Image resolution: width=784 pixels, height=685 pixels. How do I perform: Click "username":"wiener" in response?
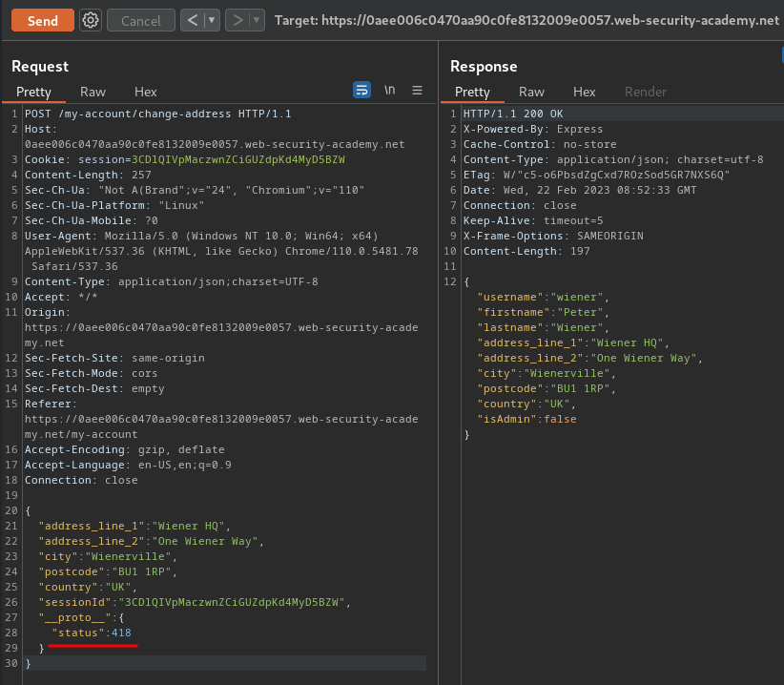543,297
